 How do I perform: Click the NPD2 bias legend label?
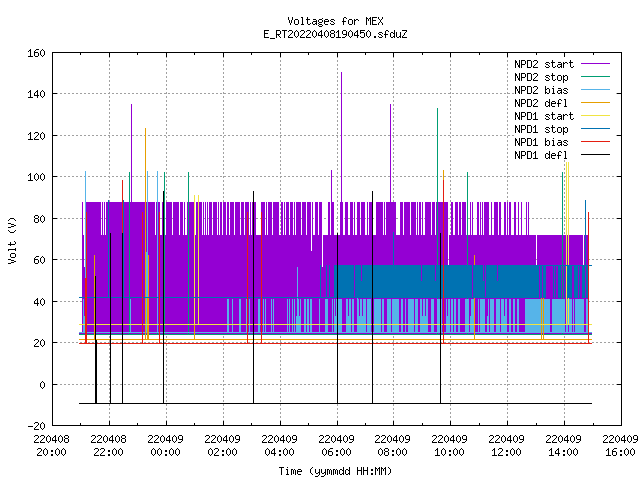point(541,90)
